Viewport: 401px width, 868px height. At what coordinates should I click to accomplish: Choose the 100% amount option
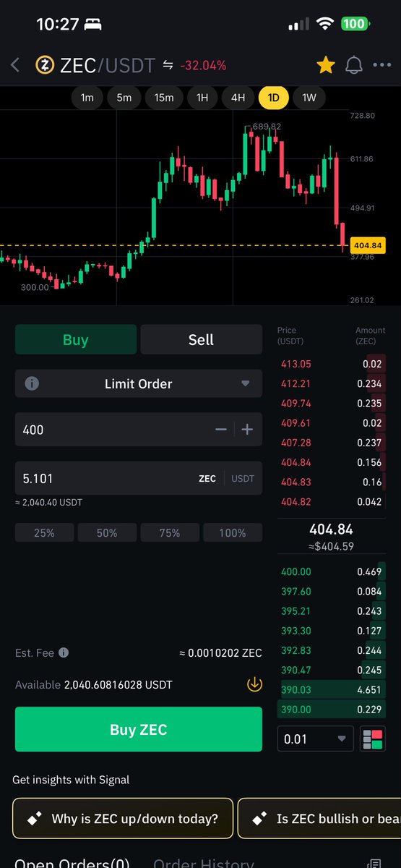(x=233, y=533)
